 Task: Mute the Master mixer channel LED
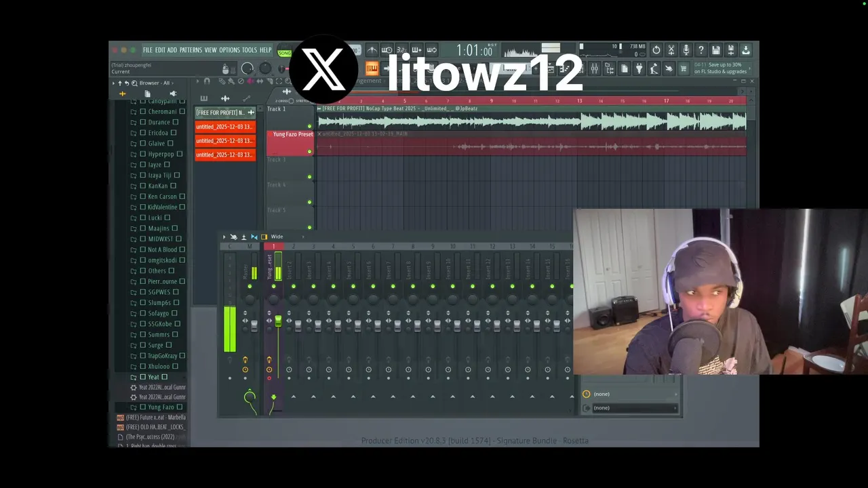point(250,286)
